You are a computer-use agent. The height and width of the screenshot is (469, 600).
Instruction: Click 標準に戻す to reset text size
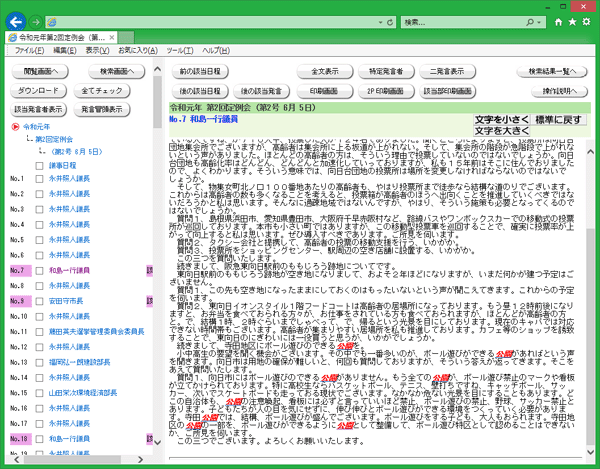pos(558,119)
